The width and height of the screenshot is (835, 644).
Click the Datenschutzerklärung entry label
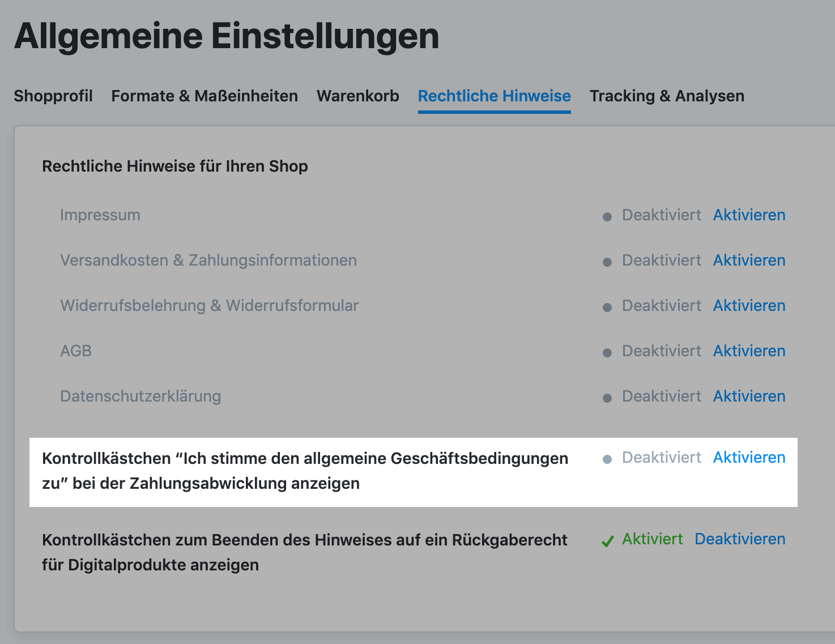pyautogui.click(x=140, y=396)
